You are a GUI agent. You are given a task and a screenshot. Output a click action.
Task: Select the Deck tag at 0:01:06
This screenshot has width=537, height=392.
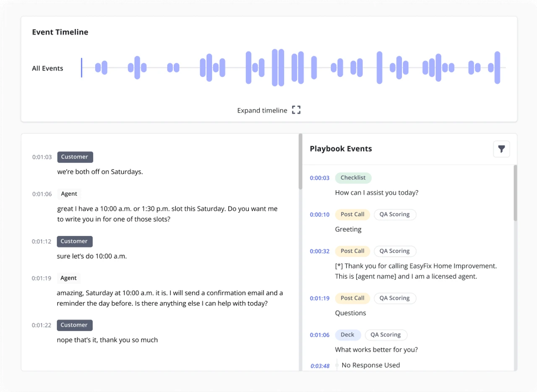click(347, 335)
